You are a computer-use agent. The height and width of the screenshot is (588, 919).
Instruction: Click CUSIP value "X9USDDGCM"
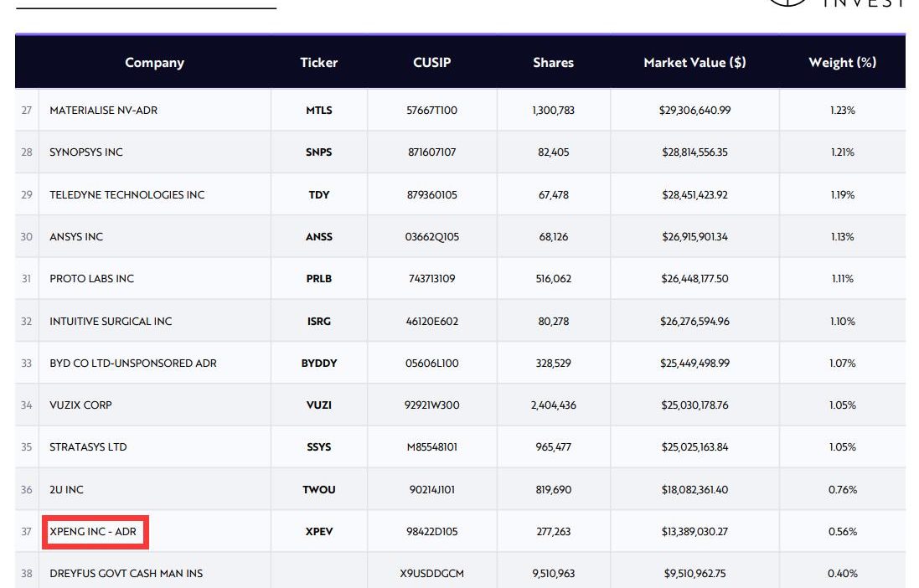pos(432,574)
